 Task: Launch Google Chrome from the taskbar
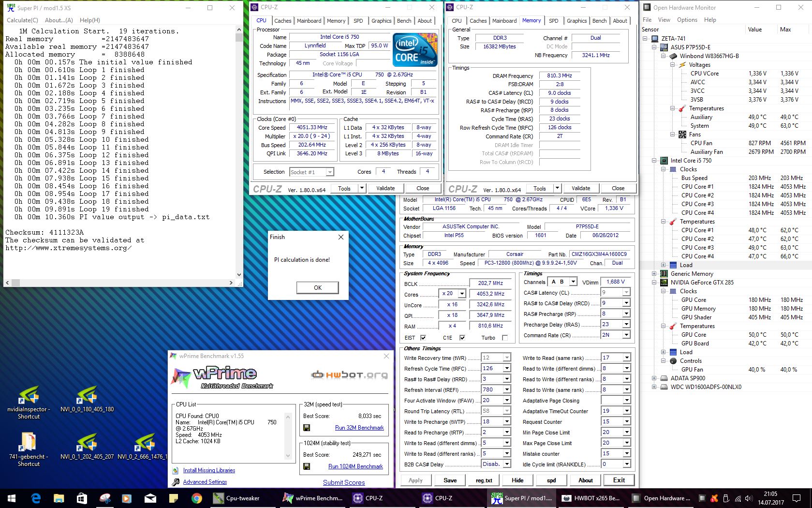pos(196,498)
